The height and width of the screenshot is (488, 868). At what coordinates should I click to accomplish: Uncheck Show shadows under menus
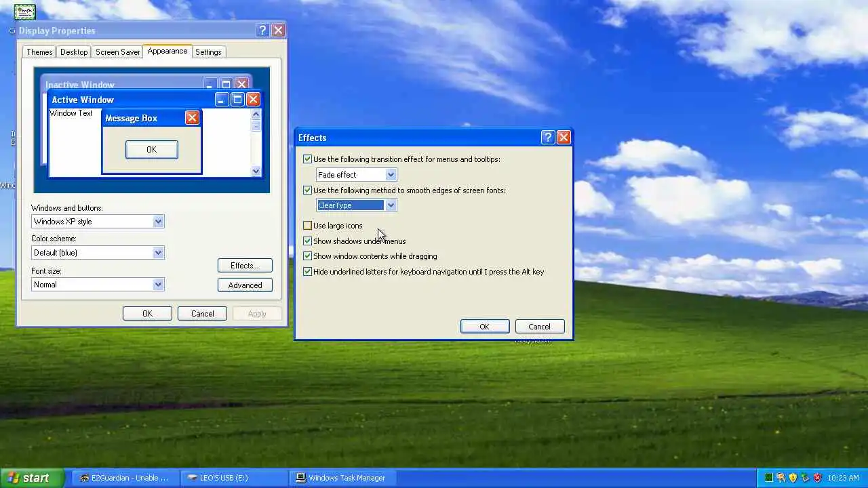pos(308,241)
